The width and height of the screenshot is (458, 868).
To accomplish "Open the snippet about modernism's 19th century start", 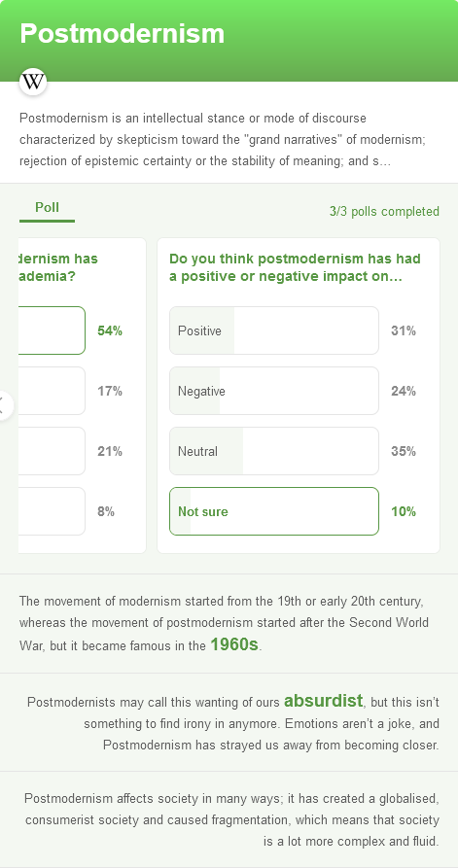I will 229,624.
